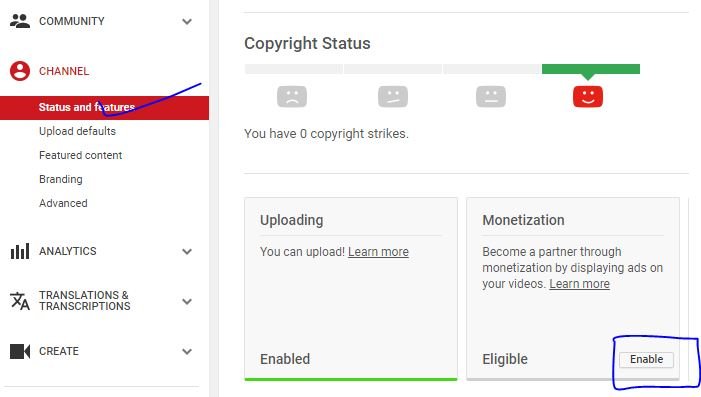The height and width of the screenshot is (397, 701).
Task: Click the gray neutral face next to the red one
Action: 491,96
